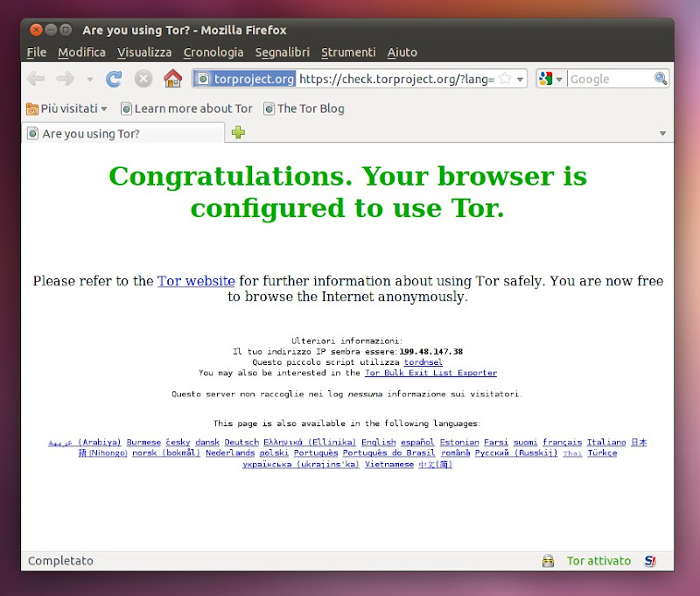The image size is (700, 596).
Task: Switch page language to Thai
Action: pyautogui.click(x=572, y=453)
